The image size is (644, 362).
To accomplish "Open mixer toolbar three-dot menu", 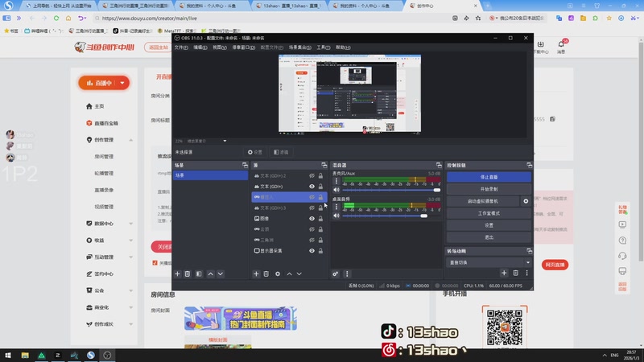I will 347,274.
